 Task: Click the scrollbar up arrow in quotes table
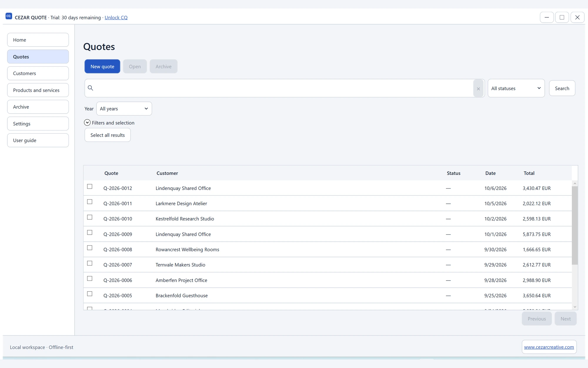coord(575,183)
